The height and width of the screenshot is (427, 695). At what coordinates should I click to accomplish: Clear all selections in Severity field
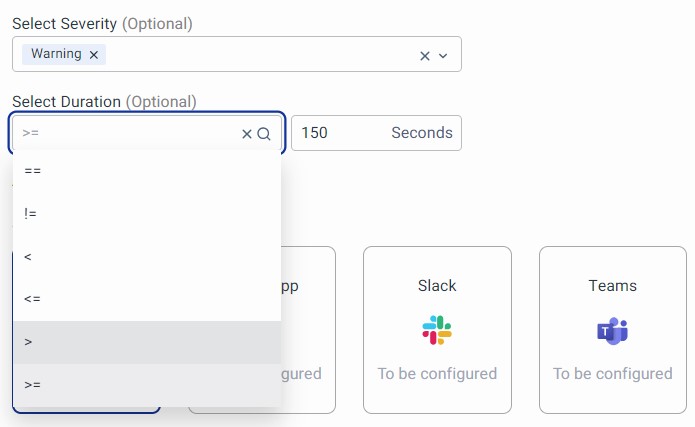425,56
